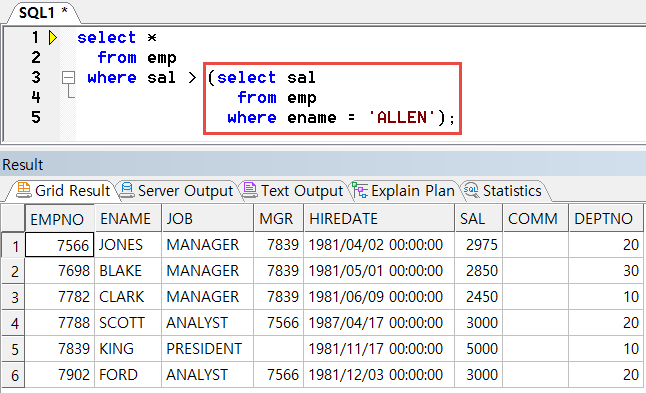Click the salary cell 5000
This screenshot has height=393, width=646.
point(479,349)
